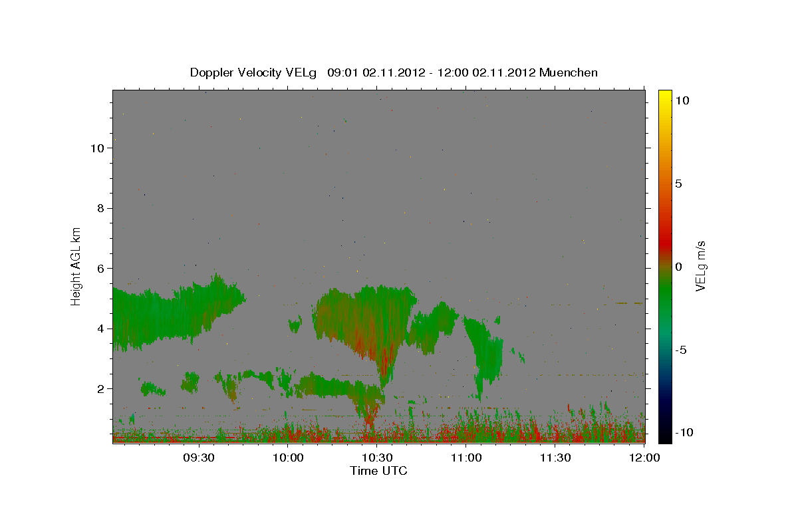Click the 12:00 time tick label
This screenshot has width=798, height=532.
tap(643, 458)
